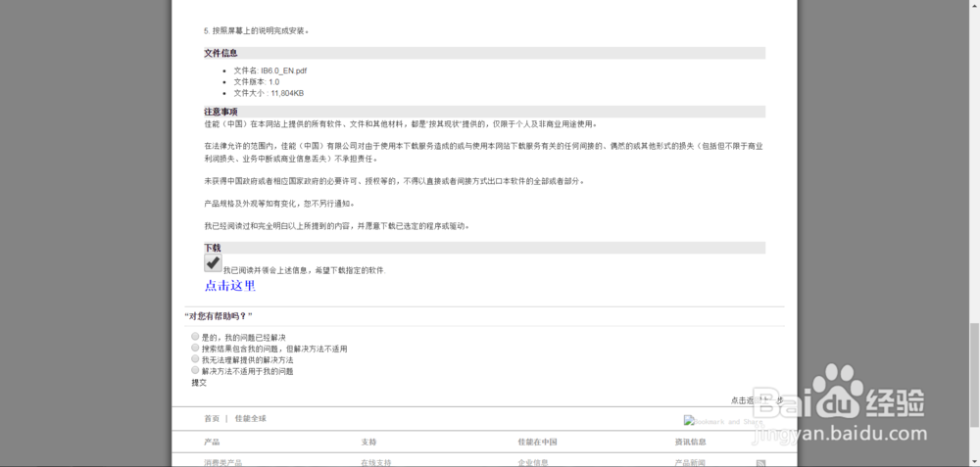980x467 pixels.
Task: Open the 资讯信息 footer heading
Action: pos(691,442)
